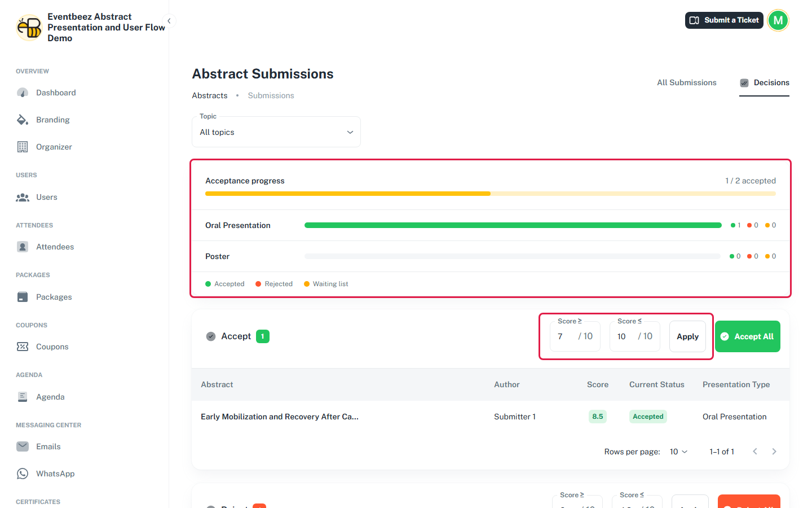This screenshot has width=812, height=508.
Task: Go to previous page of Accept table
Action: pyautogui.click(x=755, y=452)
